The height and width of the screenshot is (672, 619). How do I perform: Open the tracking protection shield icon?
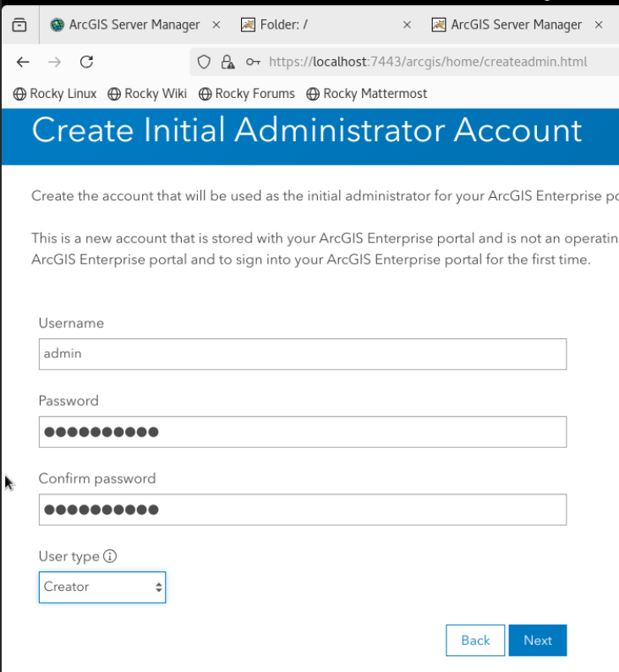pos(204,63)
